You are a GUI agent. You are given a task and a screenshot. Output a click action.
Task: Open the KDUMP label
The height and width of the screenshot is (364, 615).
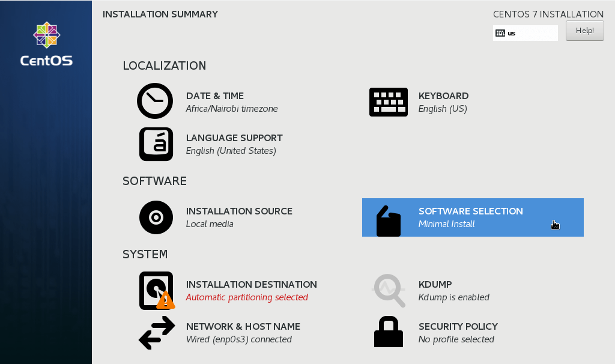[x=435, y=284]
